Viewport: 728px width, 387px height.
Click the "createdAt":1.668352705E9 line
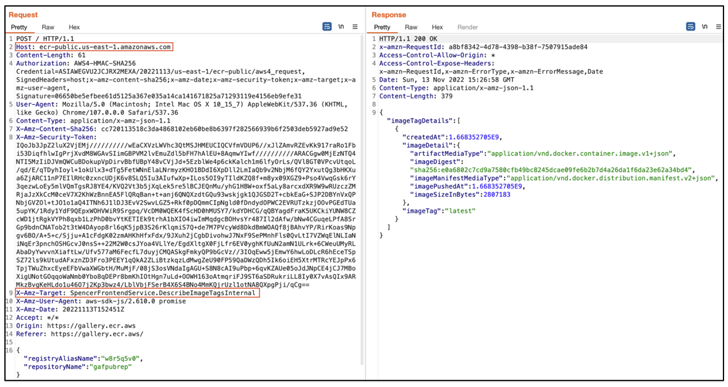point(452,137)
